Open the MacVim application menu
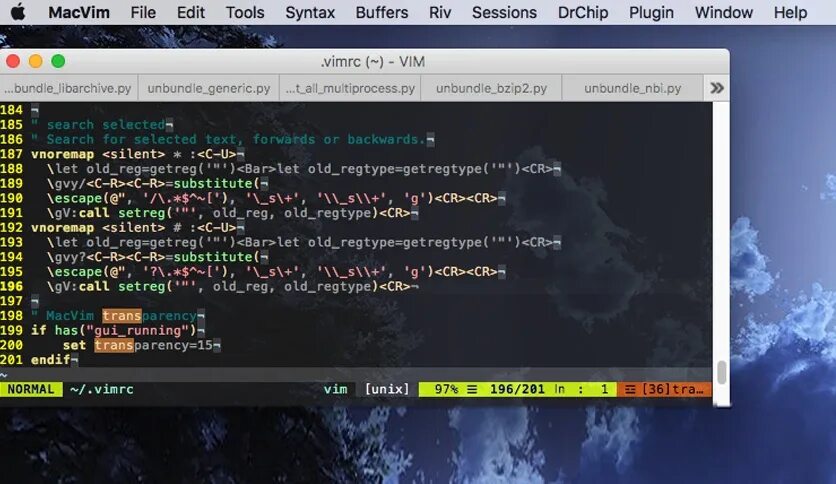The image size is (836, 484). tap(79, 12)
